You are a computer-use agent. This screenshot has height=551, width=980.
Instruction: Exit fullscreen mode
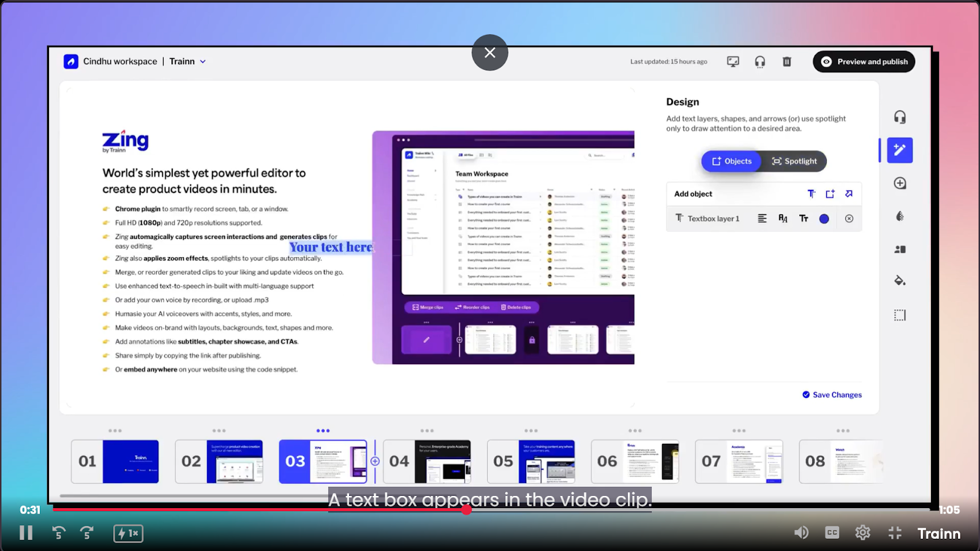(895, 533)
